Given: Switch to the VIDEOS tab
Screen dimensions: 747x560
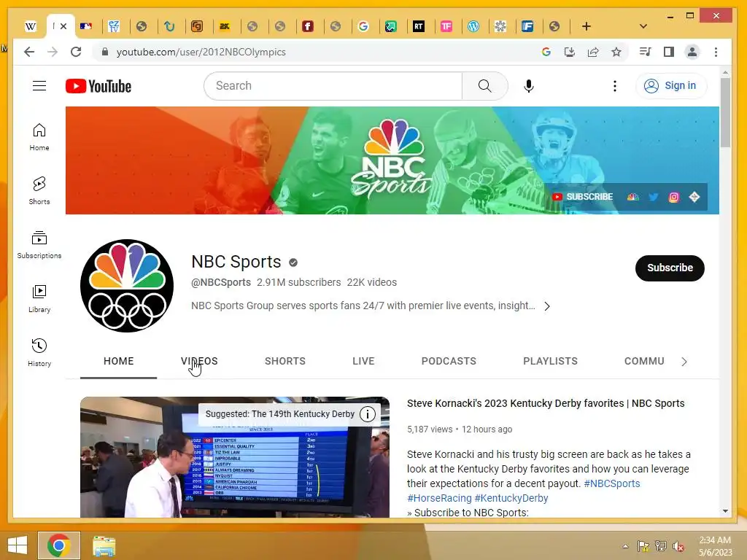Looking at the screenshot, I should click(x=199, y=361).
